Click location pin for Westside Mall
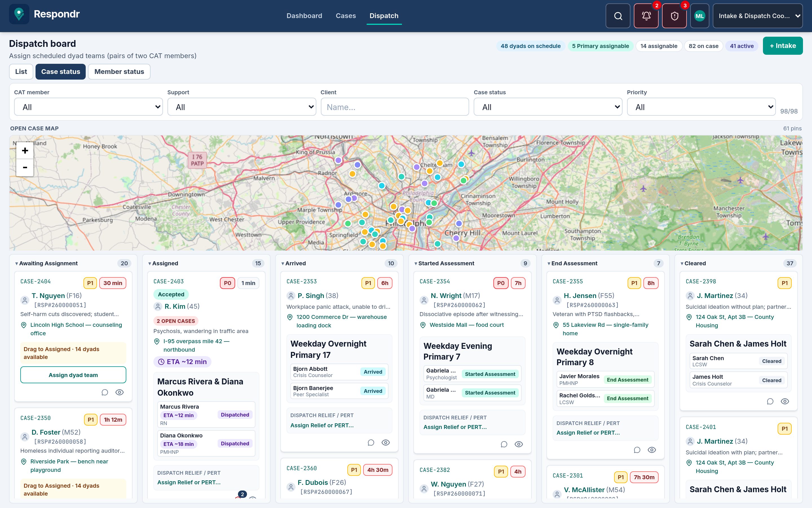 (x=423, y=325)
